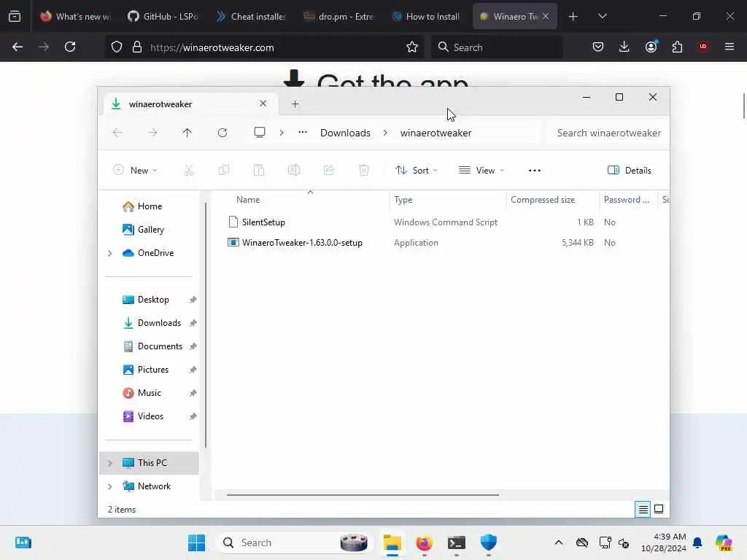Expand the Network tree node
This screenshot has height=560, width=747.
pyautogui.click(x=110, y=486)
